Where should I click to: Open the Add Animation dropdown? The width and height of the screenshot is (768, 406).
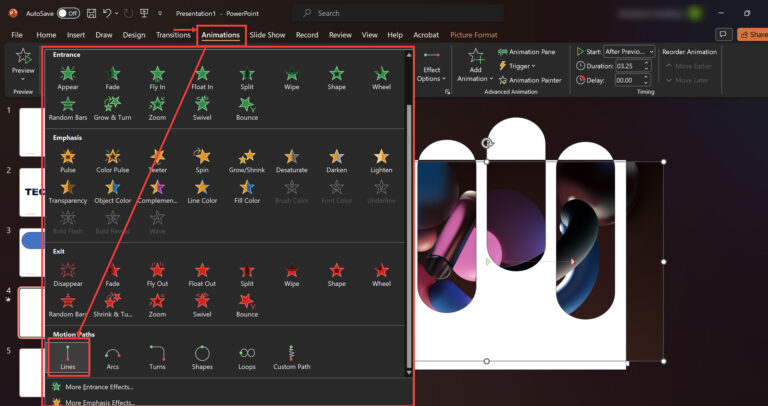[x=475, y=66]
